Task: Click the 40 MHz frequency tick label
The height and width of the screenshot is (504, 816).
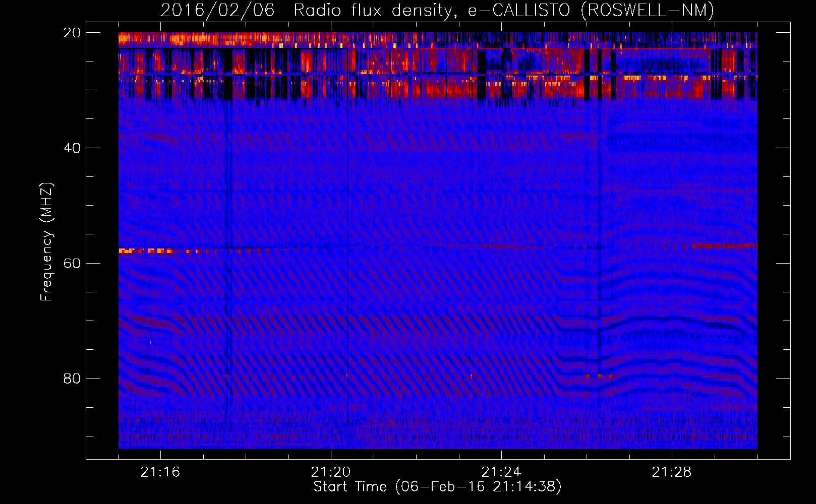Action: coord(72,148)
